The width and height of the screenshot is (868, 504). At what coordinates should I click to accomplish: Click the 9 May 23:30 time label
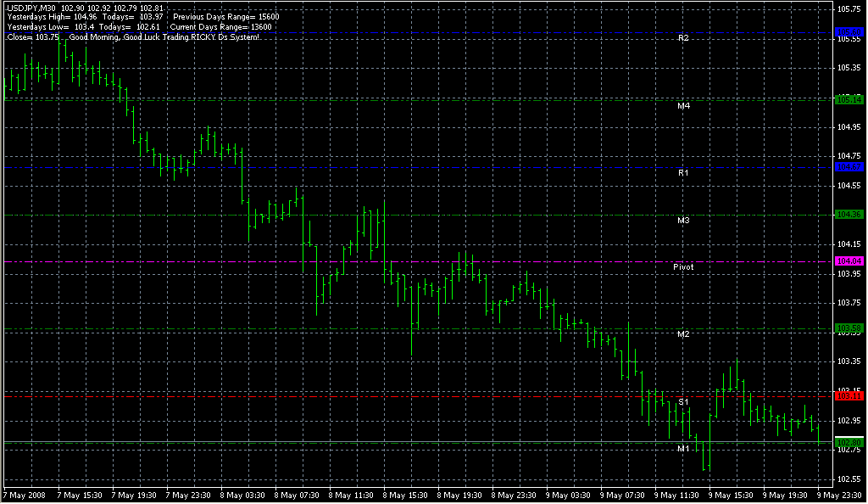[837, 495]
